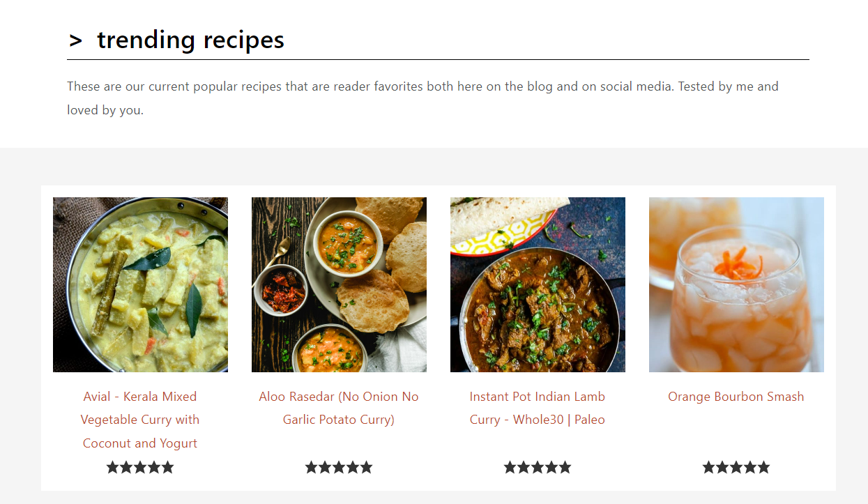
Task: Click the Indian lamb curry photo
Action: [538, 284]
